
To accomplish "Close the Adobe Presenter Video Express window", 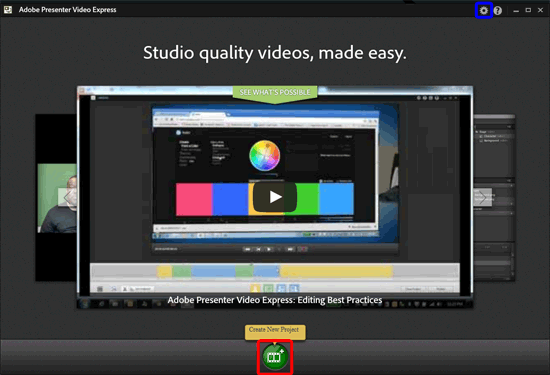I will pos(541,11).
